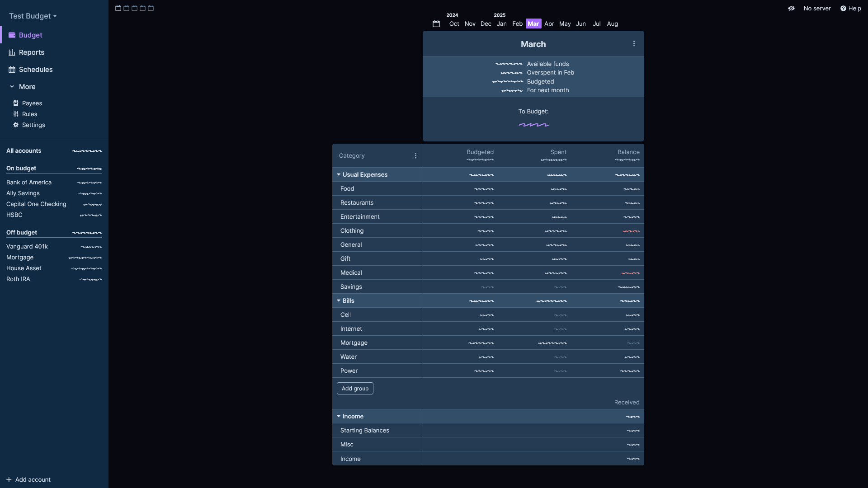The width and height of the screenshot is (868, 488).
Task: Open the March month options menu
Action: point(634,44)
